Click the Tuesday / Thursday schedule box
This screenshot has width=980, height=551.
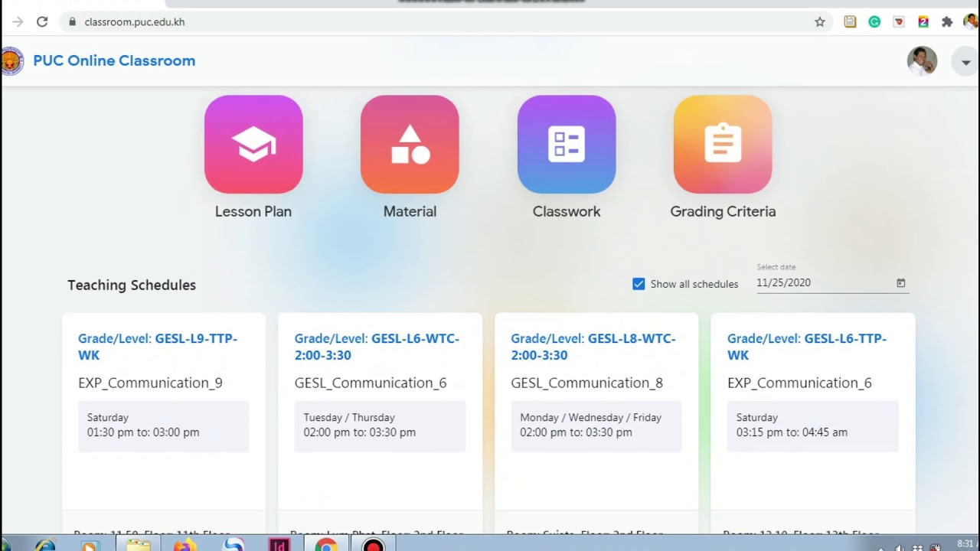click(x=380, y=425)
